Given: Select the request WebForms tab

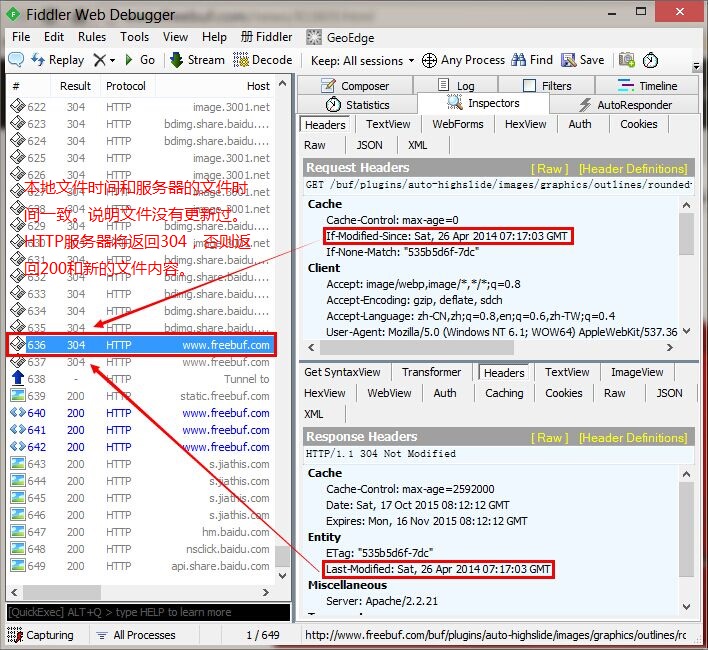Looking at the screenshot, I should (457, 124).
